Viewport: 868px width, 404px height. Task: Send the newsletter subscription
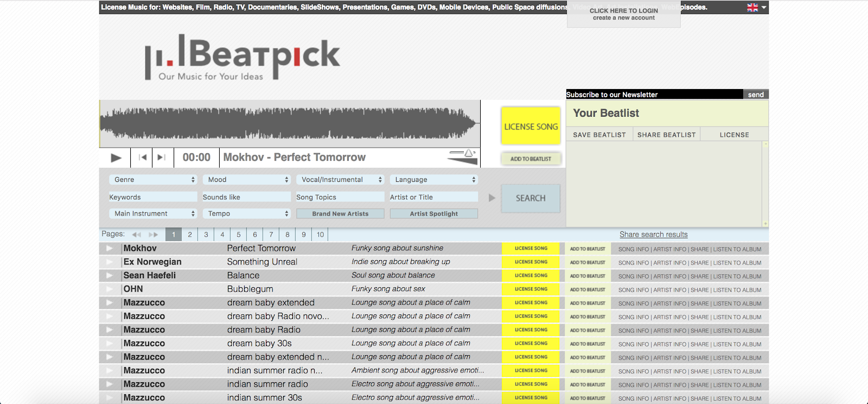click(756, 94)
